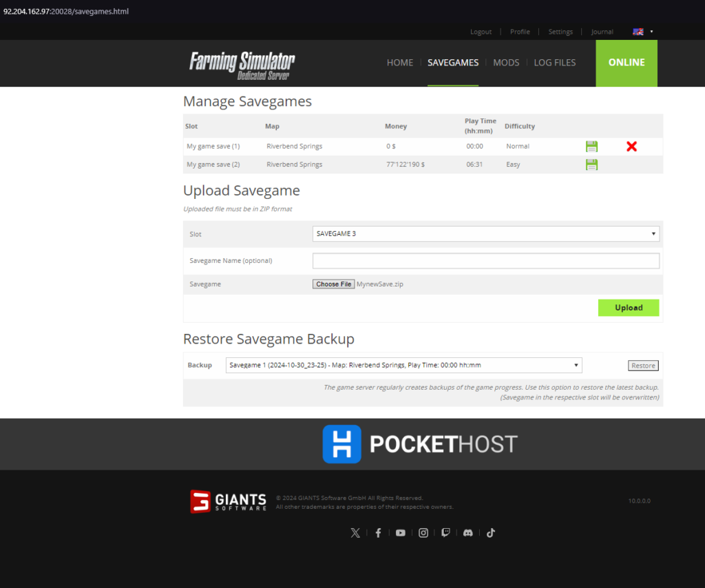Image resolution: width=705 pixels, height=588 pixels.
Task: Open the Facebook social icon
Action: pos(378,533)
